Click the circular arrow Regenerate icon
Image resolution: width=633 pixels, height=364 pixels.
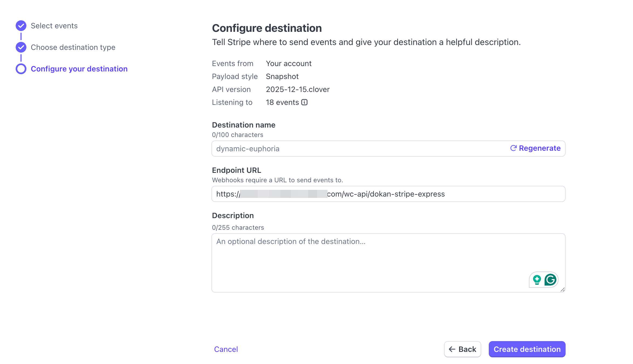coord(514,148)
